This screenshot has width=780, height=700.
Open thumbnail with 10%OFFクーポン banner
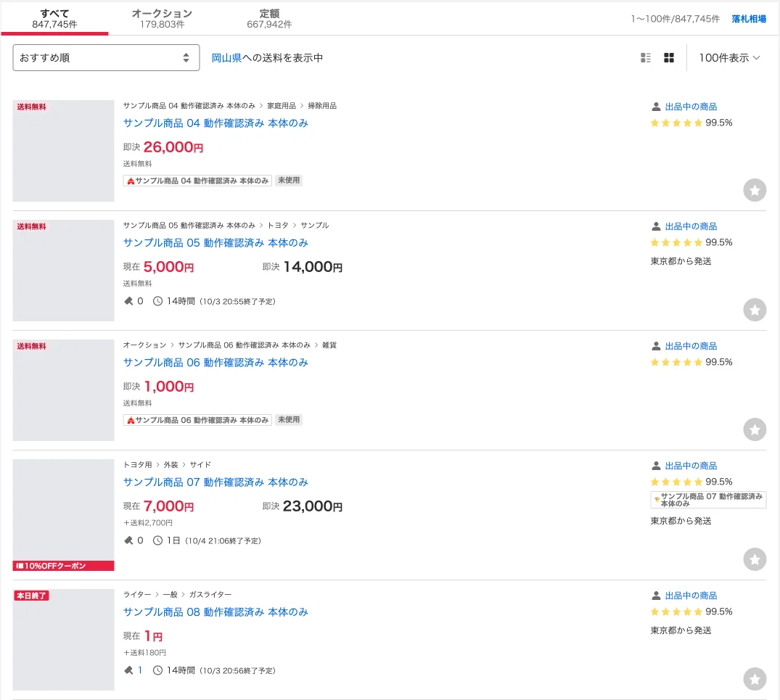[63, 515]
